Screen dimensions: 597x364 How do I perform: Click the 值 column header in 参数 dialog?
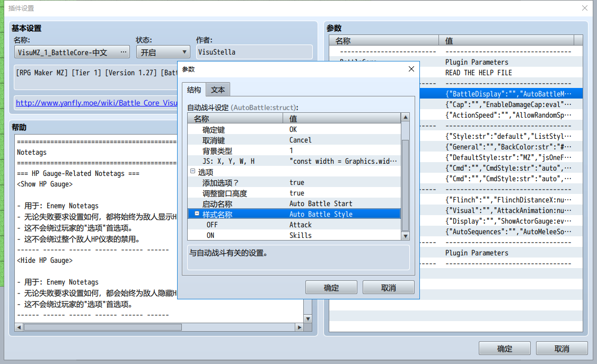[x=342, y=119]
